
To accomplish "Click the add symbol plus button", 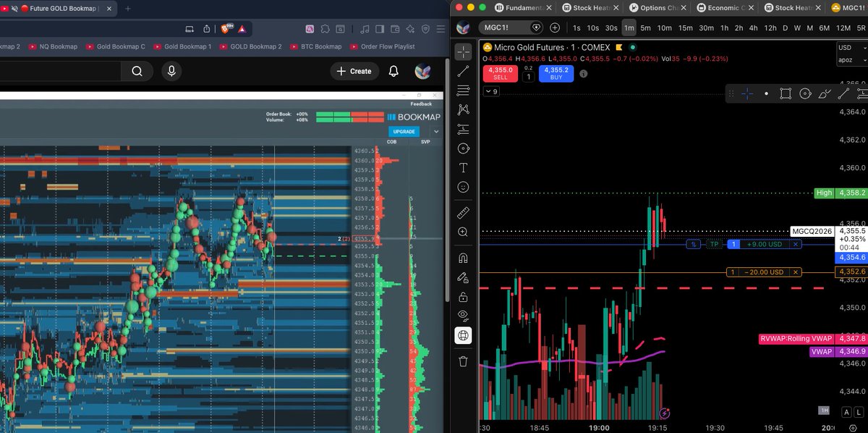I will [x=555, y=28].
